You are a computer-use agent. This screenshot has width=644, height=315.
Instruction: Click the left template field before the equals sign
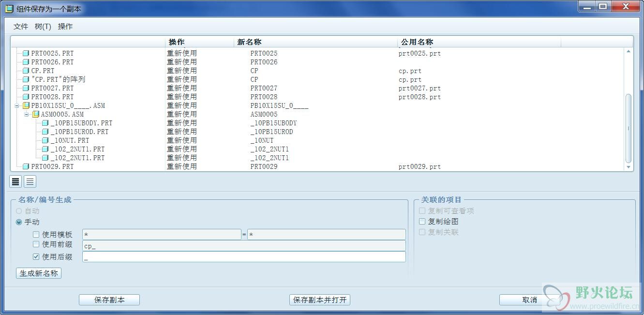(162, 235)
